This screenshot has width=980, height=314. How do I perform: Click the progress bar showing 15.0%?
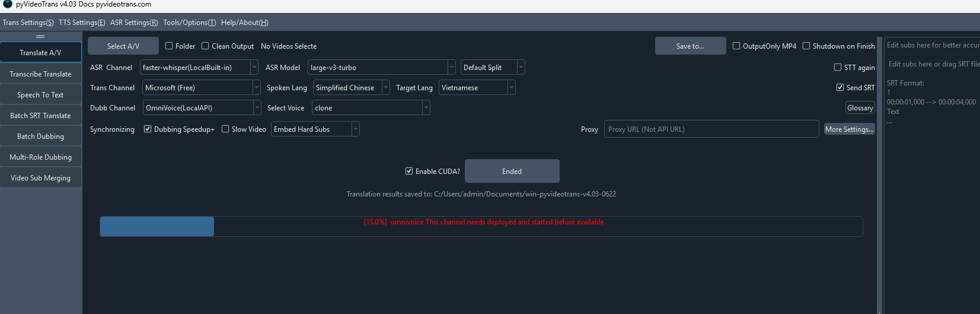click(481, 227)
